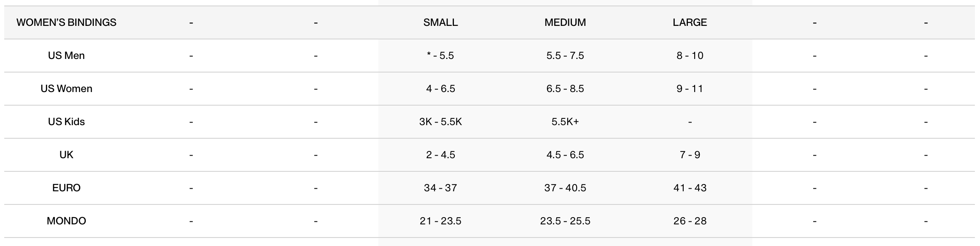Click the US Kids row label

click(x=66, y=122)
